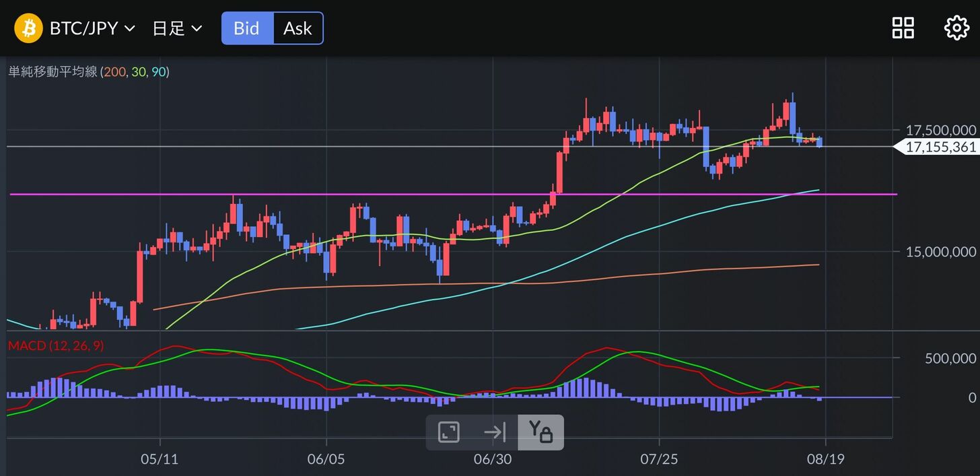
Task: Click the 15,000,000 price axis label
Action: [940, 251]
